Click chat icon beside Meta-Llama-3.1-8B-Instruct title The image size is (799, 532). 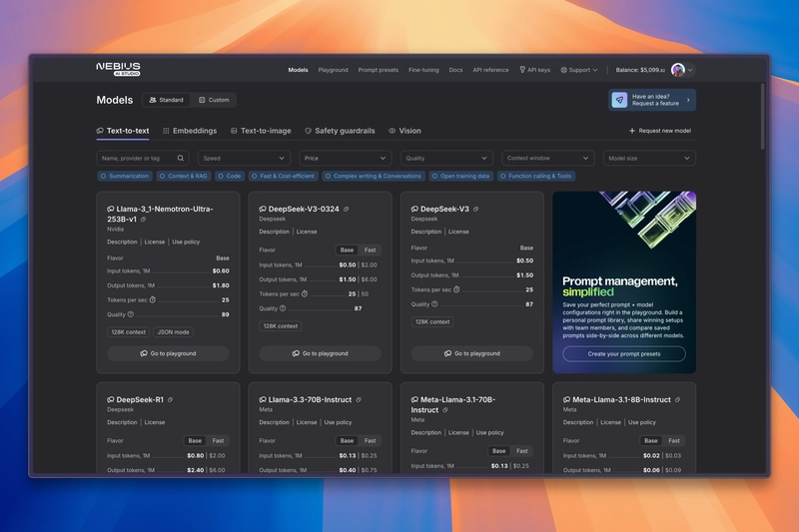click(566, 400)
